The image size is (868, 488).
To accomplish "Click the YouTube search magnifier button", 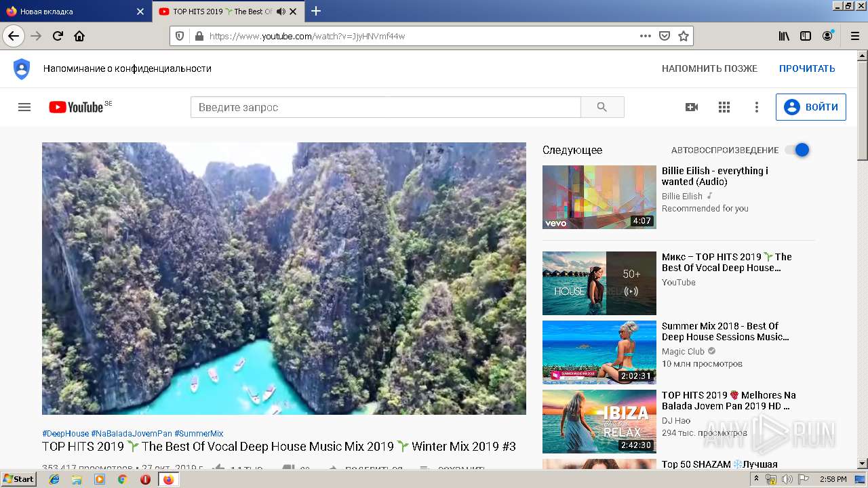I will 602,107.
